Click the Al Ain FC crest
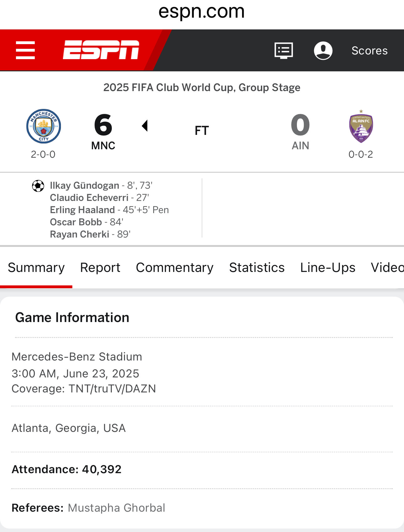 pos(361,126)
